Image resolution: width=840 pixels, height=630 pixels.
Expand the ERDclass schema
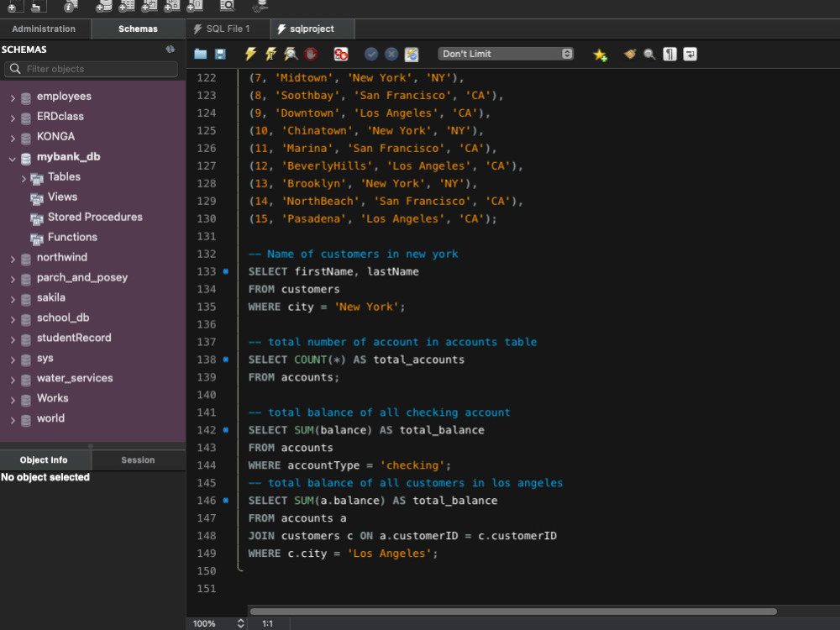click(x=13, y=118)
